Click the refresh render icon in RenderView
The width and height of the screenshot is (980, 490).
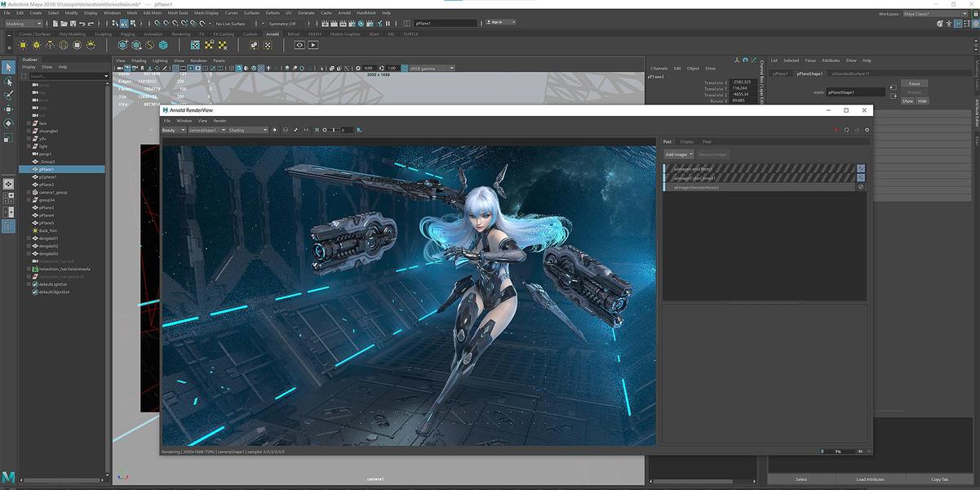pos(846,130)
